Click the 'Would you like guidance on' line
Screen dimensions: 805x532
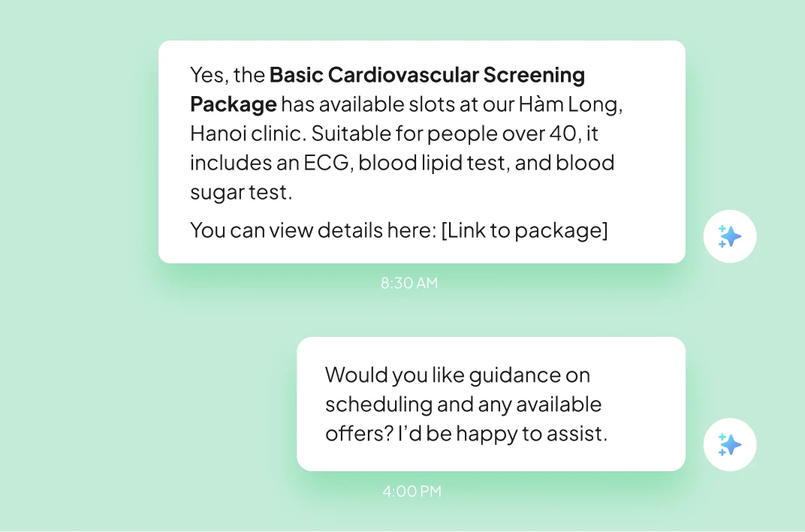[x=457, y=375]
